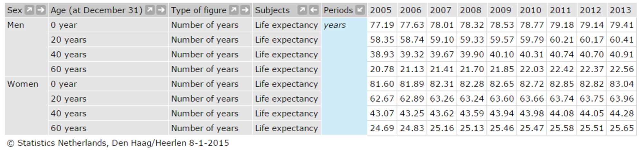Click right arrow icon beside Type of figure

245,10
